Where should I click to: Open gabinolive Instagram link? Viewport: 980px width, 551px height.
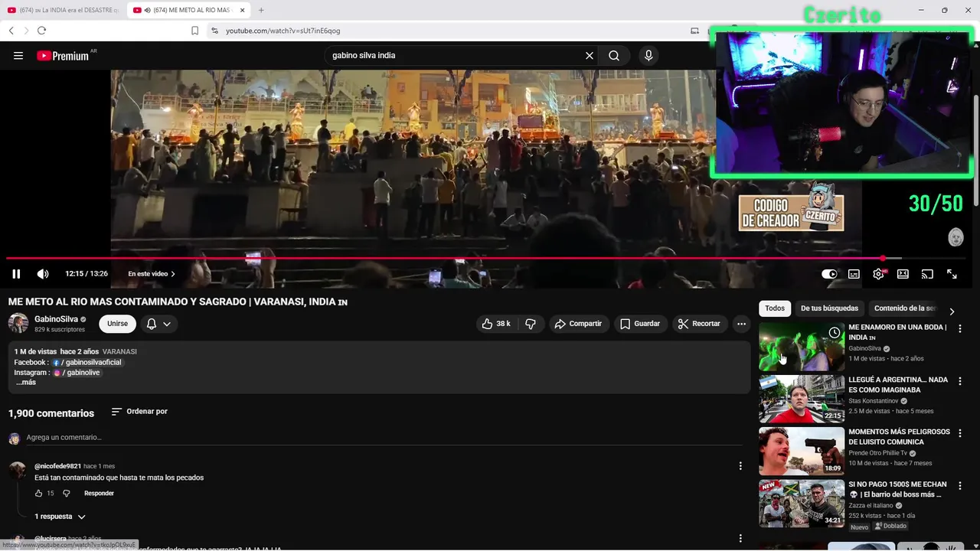[x=77, y=373]
